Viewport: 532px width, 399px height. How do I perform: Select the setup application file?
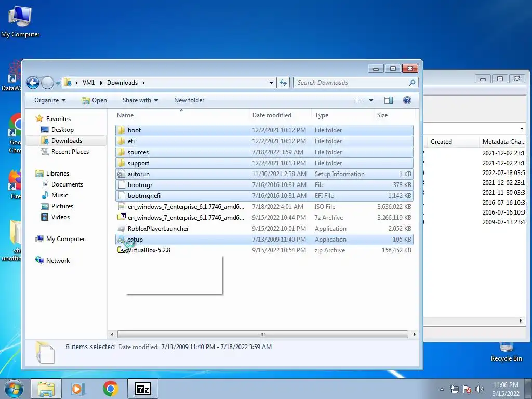pos(264,239)
